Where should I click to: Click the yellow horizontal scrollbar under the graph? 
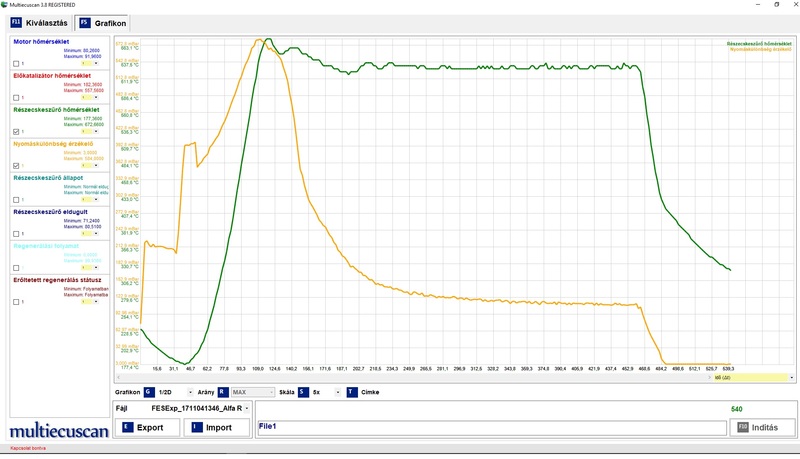750,378
